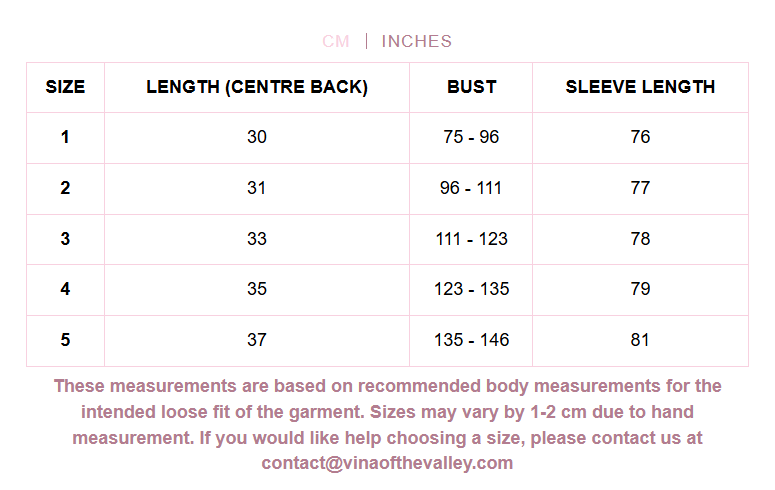Switch measurements to CM
775x490 pixels.
(x=336, y=41)
